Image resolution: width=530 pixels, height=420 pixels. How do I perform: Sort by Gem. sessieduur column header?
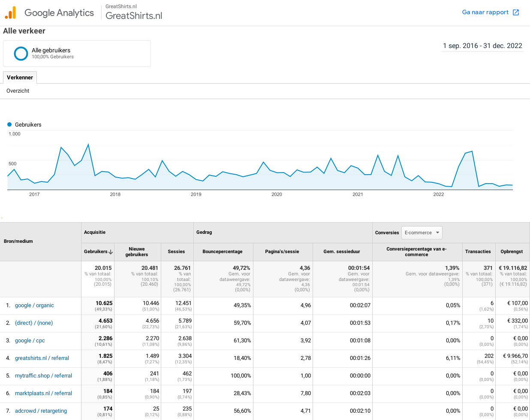342,251
